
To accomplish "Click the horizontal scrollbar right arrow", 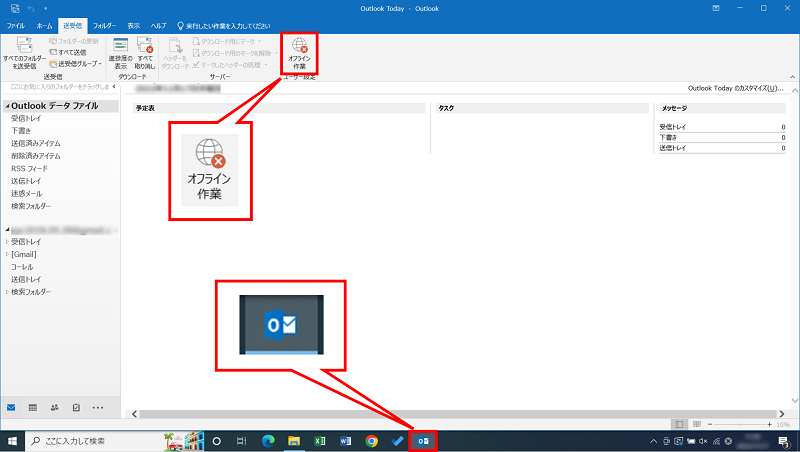I will click(x=781, y=414).
